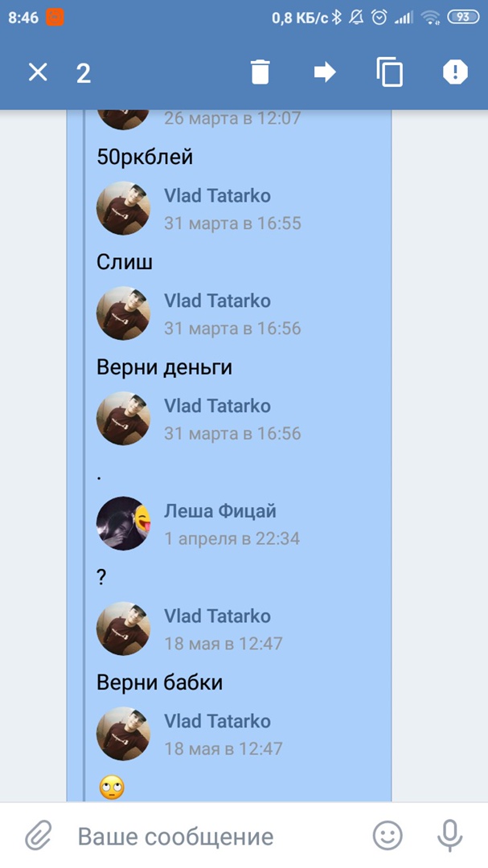Open Vlad Tatarko name at 31 марта 16:55
This screenshot has height=868, width=488.
coord(217,195)
